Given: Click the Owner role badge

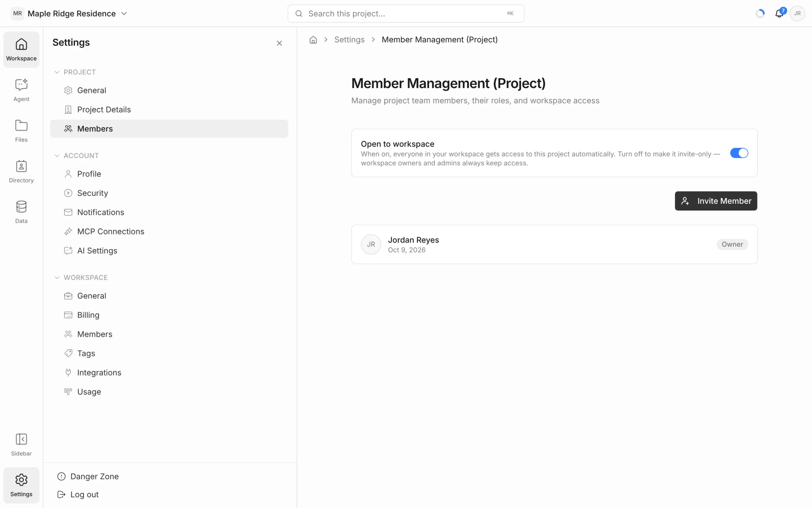Looking at the screenshot, I should [732, 244].
